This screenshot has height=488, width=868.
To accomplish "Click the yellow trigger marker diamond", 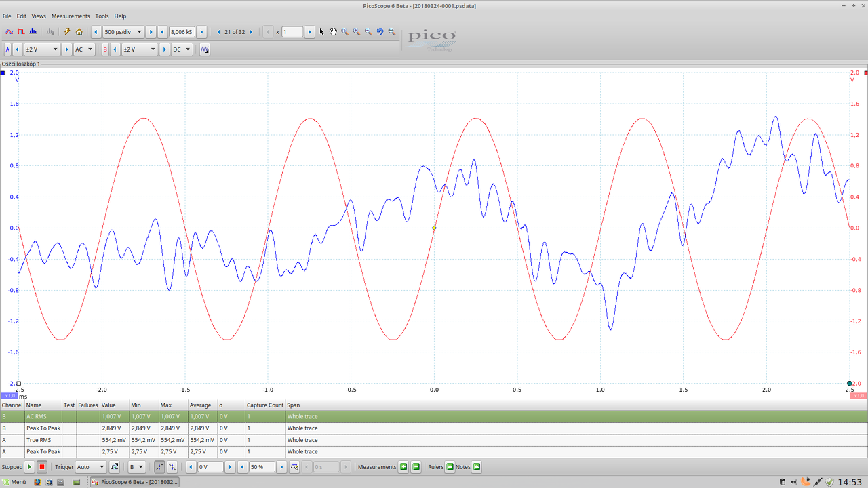I will click(x=434, y=228).
